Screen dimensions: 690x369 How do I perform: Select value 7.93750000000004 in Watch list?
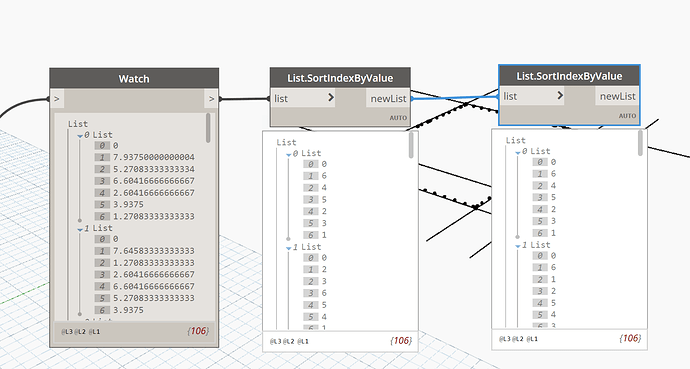[x=154, y=157]
